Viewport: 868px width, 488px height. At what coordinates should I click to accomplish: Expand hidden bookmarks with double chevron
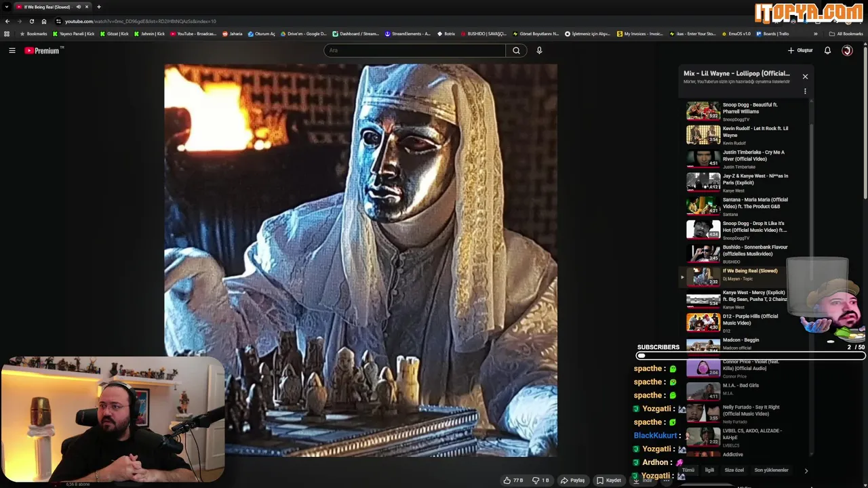816,34
